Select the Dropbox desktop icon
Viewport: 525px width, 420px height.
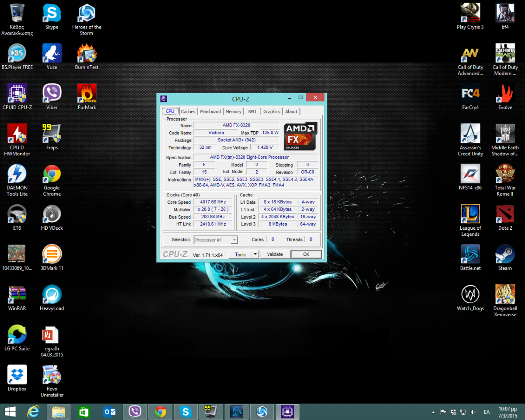point(17,378)
